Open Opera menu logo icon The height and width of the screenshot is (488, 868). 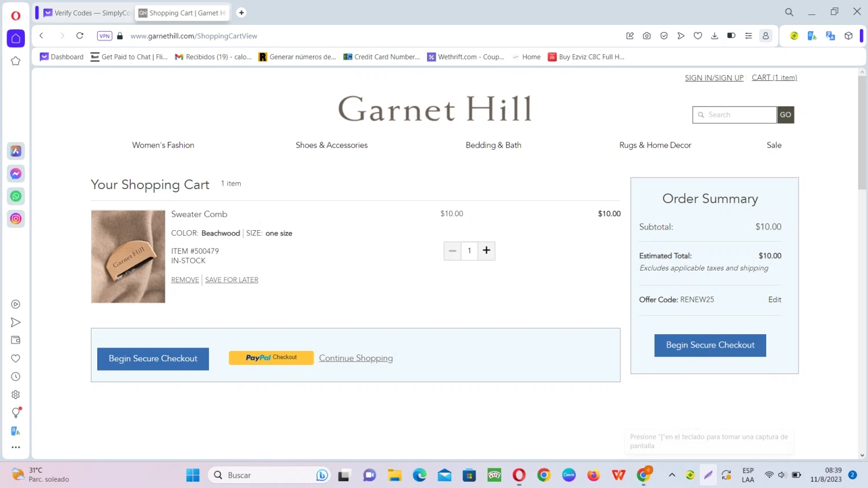click(16, 16)
